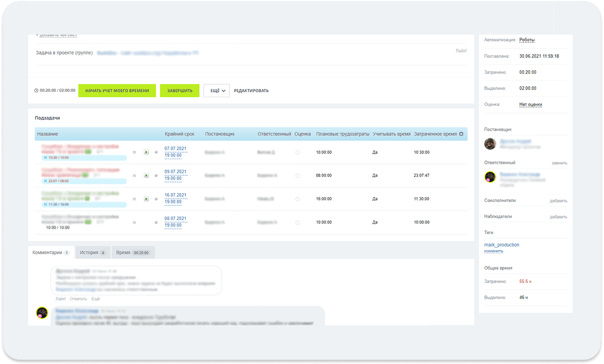Select rating radio for the 16.07.2021 subtask
The width and height of the screenshot is (604, 364).
click(297, 199)
